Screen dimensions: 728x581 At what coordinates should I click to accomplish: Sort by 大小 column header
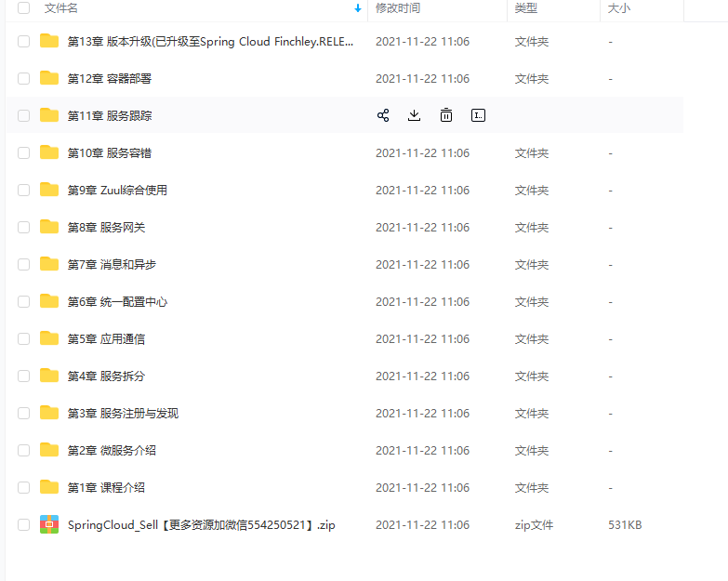click(619, 8)
